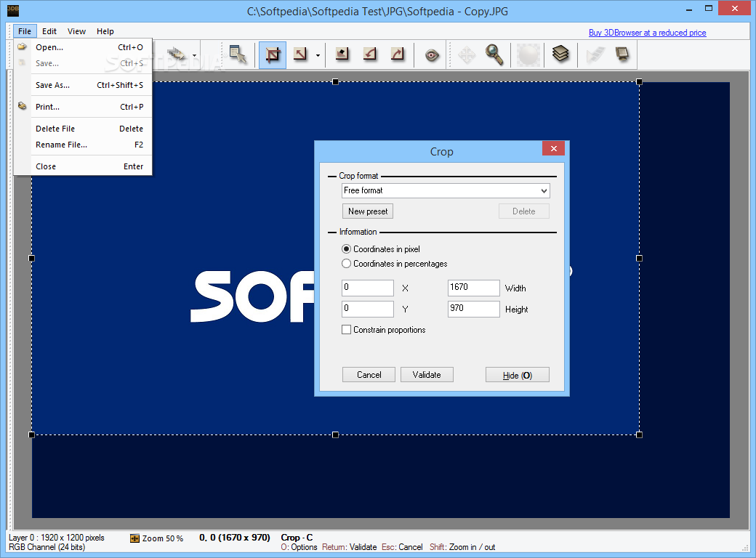Open Buy 3DBrowser at a reduced price link

(x=647, y=33)
